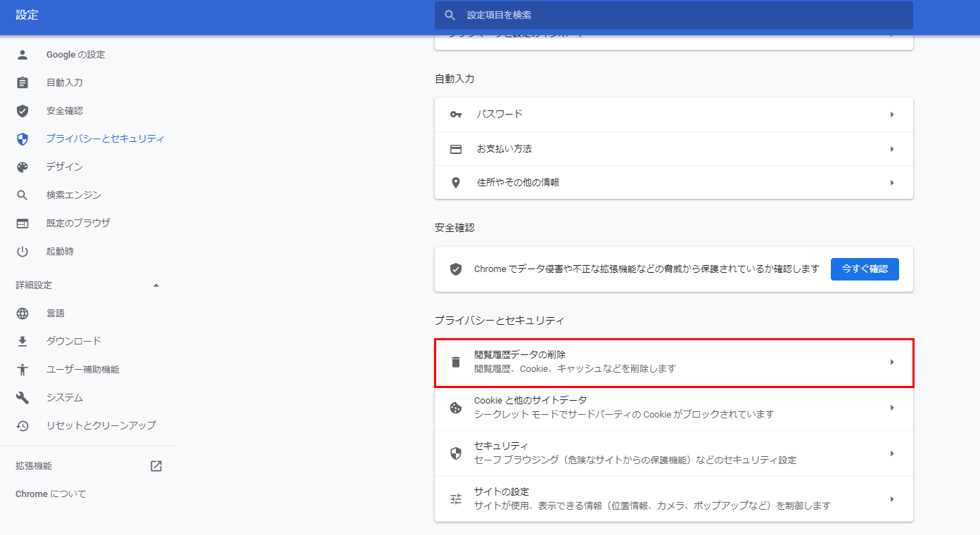
Task: Click the key icon next to パスワード
Action: [456, 114]
